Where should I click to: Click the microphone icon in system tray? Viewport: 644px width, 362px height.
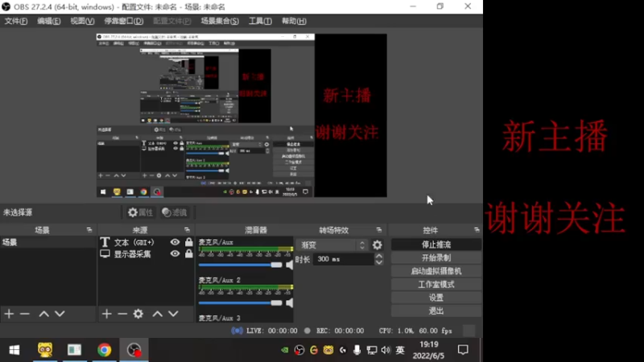[x=357, y=350]
